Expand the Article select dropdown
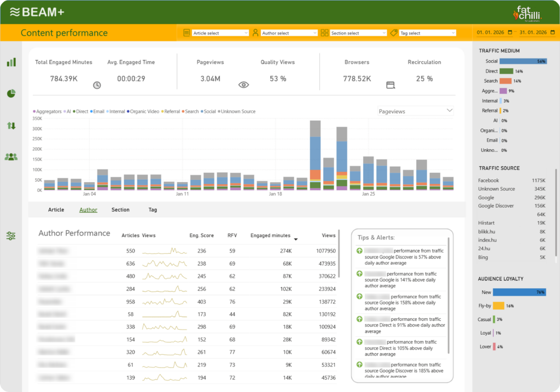This screenshot has width=560, height=392. point(220,33)
